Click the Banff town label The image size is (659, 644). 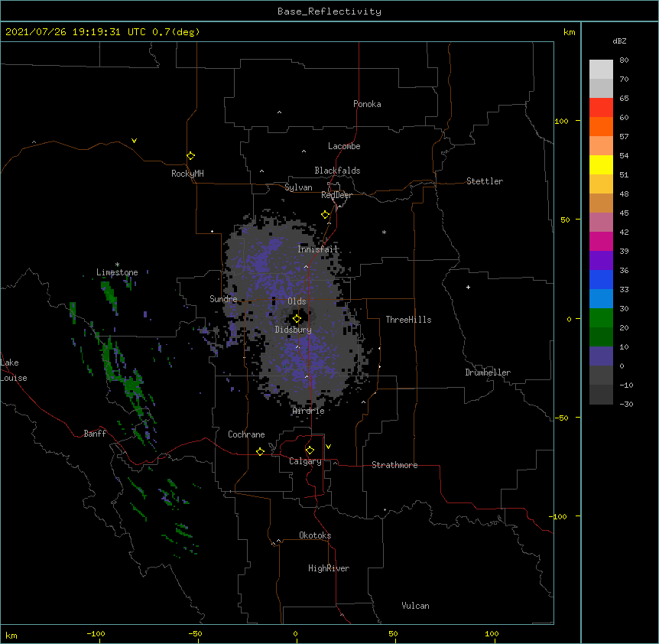click(x=95, y=434)
